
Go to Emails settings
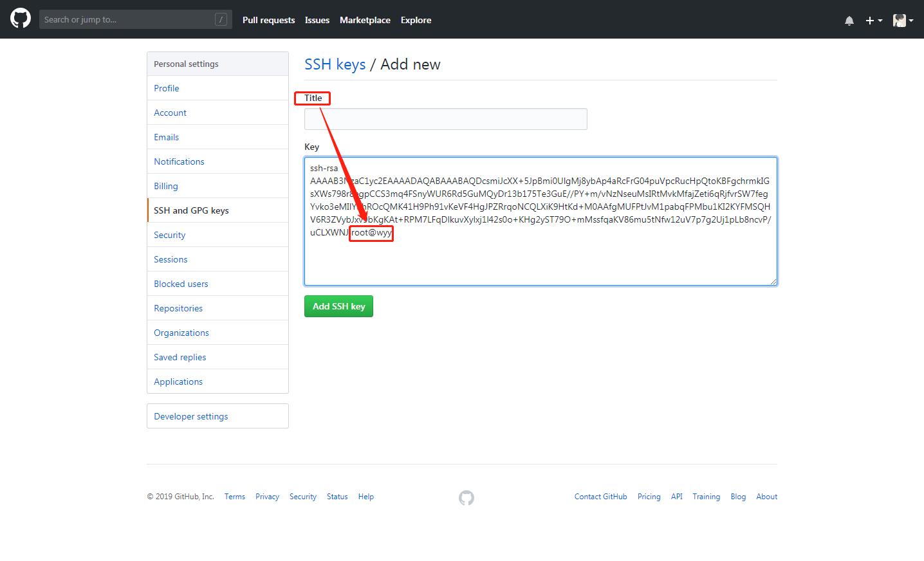(x=217, y=137)
